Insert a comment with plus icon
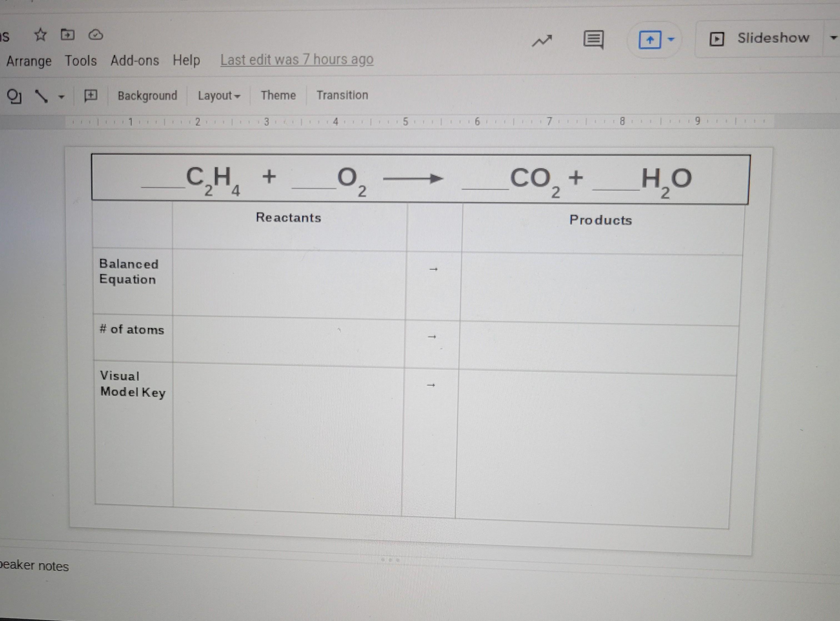The width and height of the screenshot is (840, 621). tap(91, 96)
